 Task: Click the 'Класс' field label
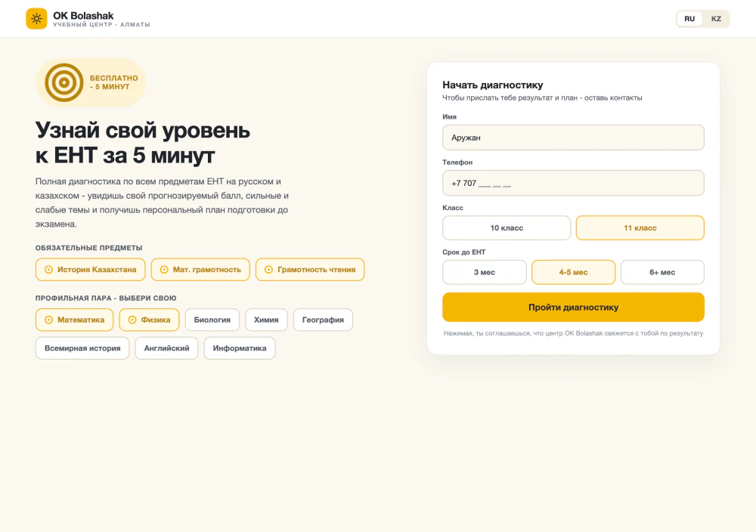pos(453,208)
